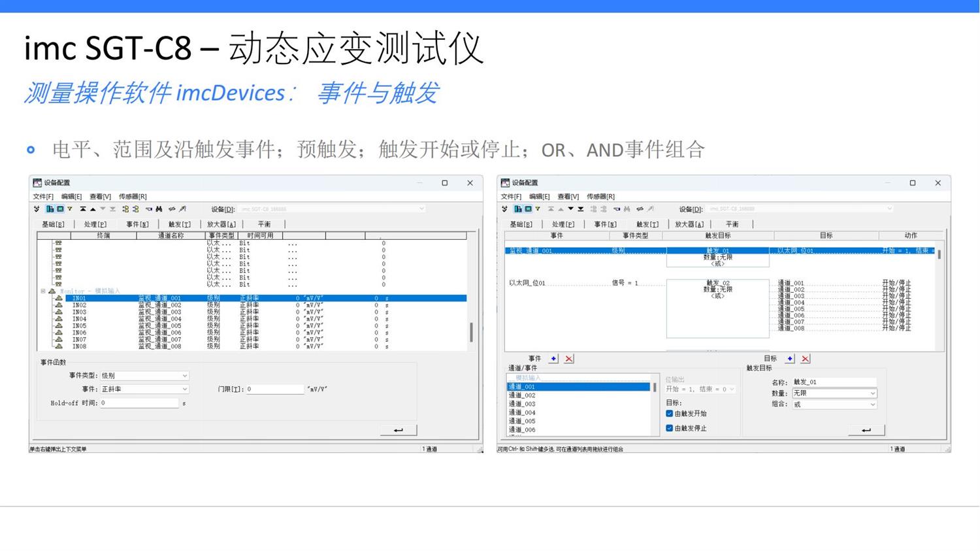Open 文件[F] menu in left window
The width and height of the screenshot is (980, 551).
43,196
